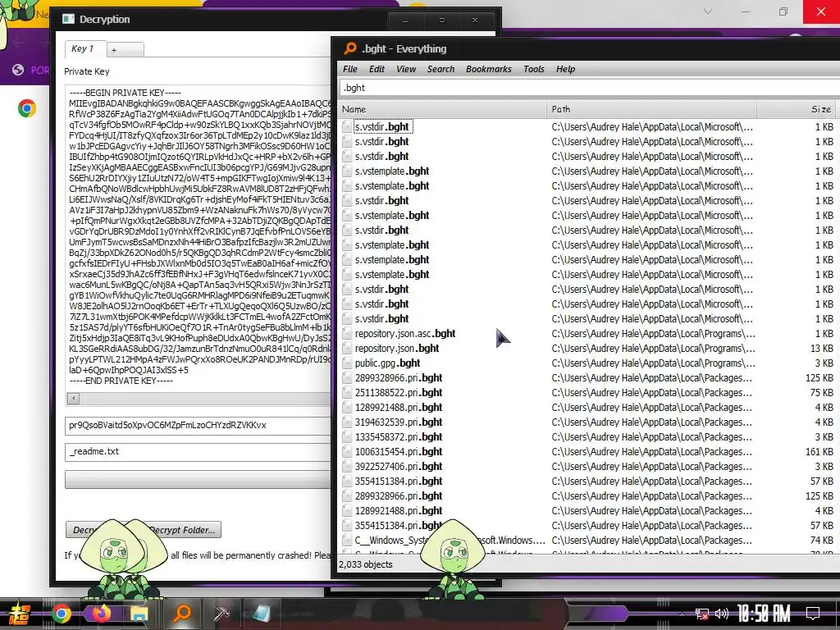Close the Decryption window
This screenshot has height=630, width=840.
click(475, 21)
